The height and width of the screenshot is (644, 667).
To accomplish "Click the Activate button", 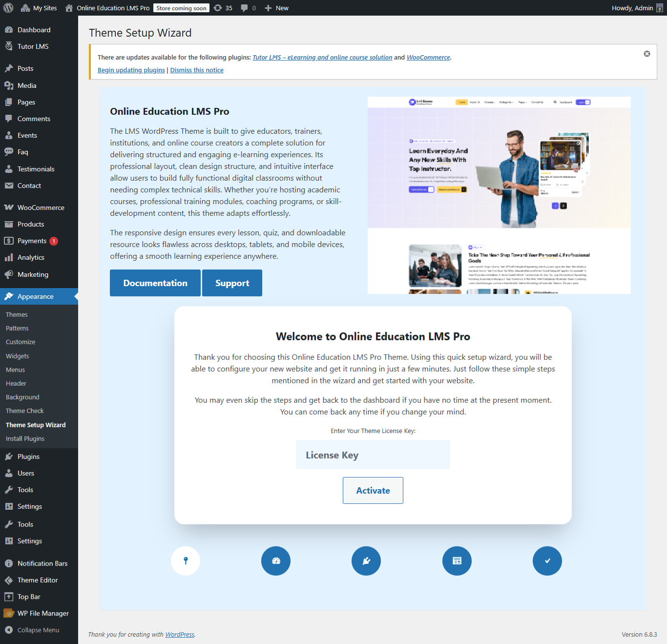I will pyautogui.click(x=373, y=490).
